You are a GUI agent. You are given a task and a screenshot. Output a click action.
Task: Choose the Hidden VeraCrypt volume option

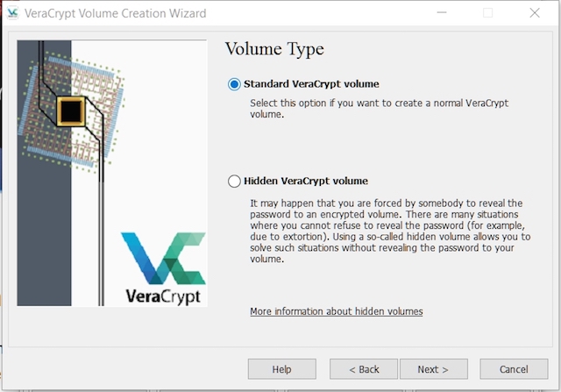click(x=298, y=182)
